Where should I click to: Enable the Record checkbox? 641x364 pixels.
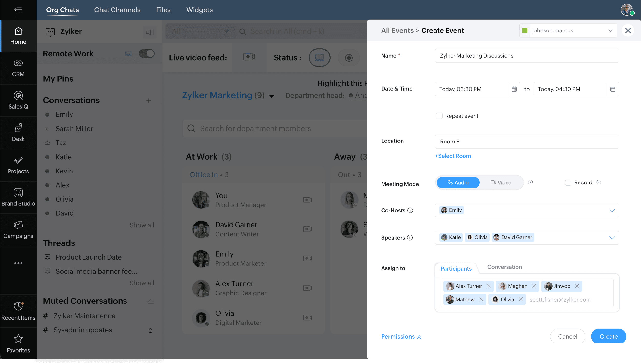[x=568, y=182]
